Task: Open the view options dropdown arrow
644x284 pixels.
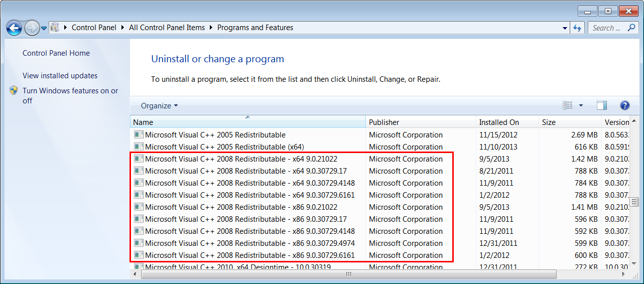Action: pyautogui.click(x=581, y=105)
